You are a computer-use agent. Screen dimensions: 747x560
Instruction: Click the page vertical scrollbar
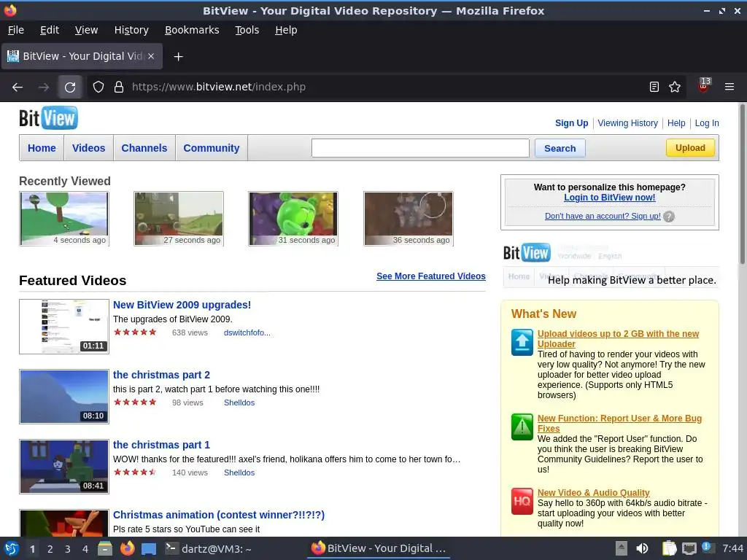click(x=742, y=183)
